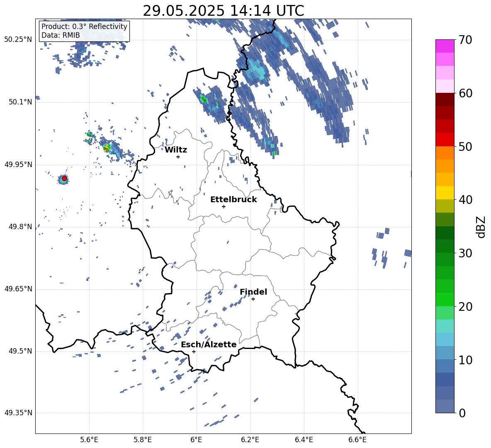Click the 49.35°N latitude label
Image resolution: width=491 pixels, height=448 pixels.
coord(18,413)
